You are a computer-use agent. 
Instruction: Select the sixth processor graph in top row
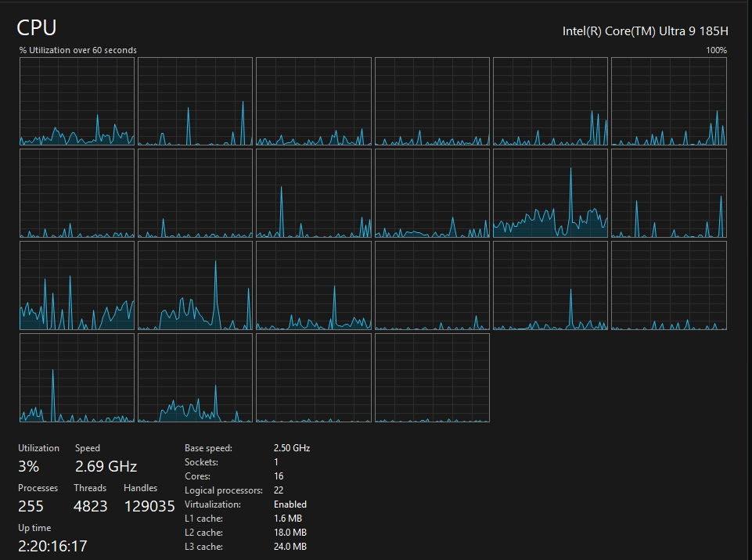tap(669, 101)
